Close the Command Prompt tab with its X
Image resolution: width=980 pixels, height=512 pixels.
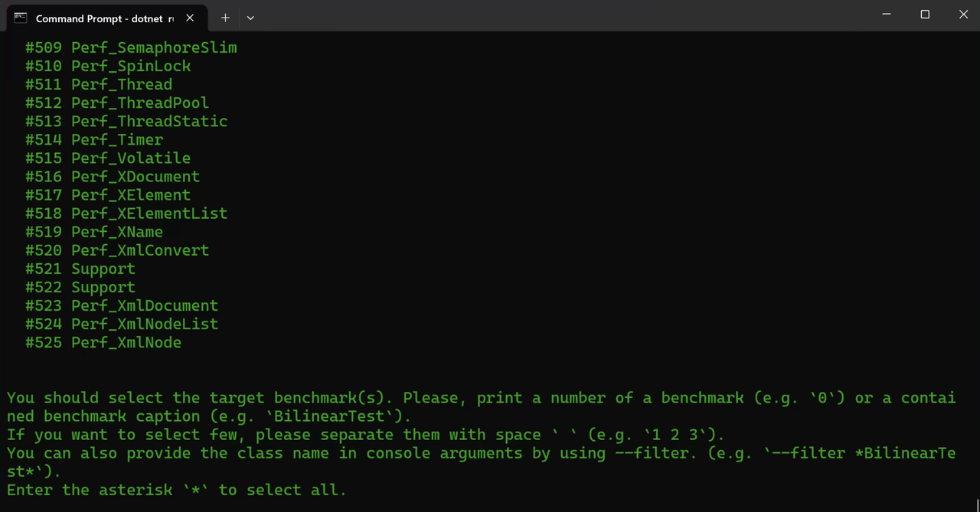(189, 17)
